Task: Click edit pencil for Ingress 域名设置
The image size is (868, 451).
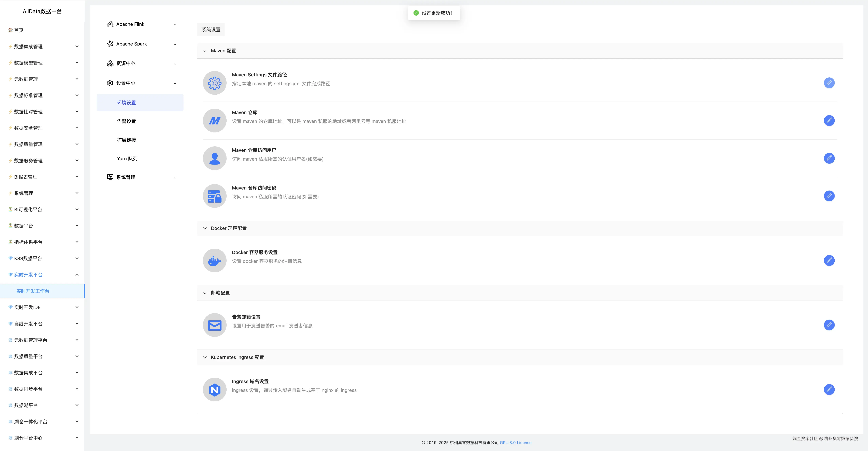Action: 829,389
